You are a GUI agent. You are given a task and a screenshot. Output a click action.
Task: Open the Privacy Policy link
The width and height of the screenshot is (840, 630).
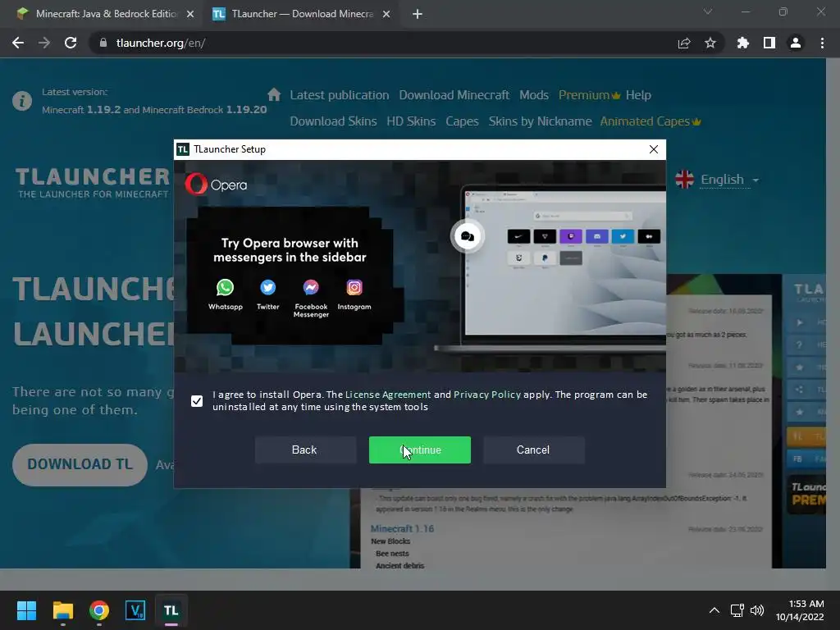(487, 395)
